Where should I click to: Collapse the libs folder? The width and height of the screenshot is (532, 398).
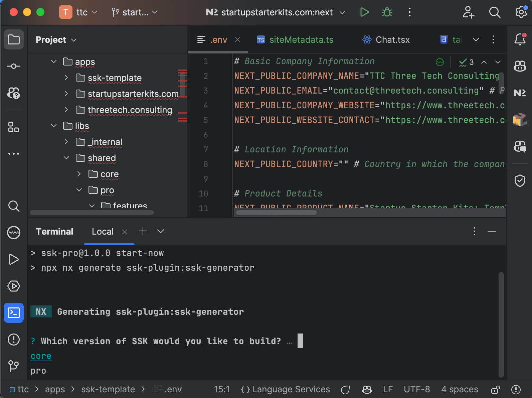54,126
